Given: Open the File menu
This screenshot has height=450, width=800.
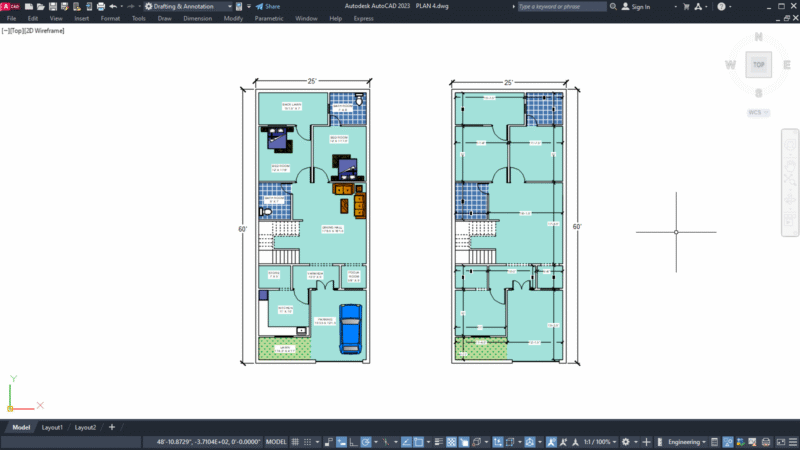Looking at the screenshot, I should [11, 18].
